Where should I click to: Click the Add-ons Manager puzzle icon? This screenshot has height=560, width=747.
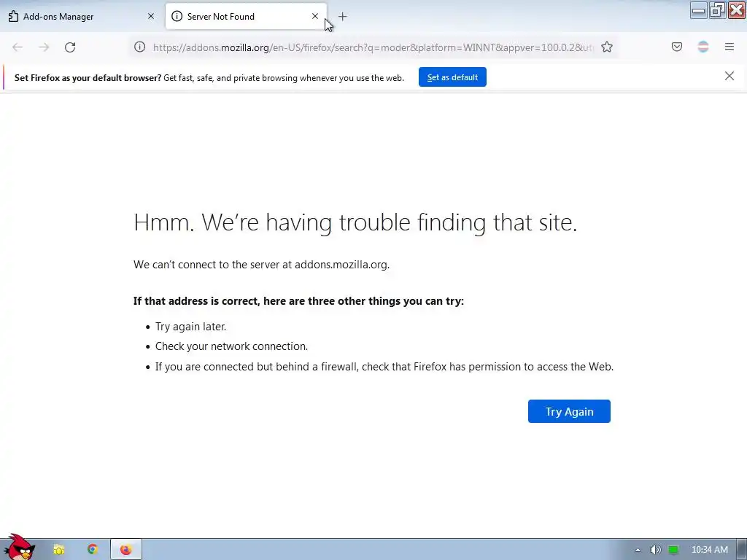click(13, 16)
